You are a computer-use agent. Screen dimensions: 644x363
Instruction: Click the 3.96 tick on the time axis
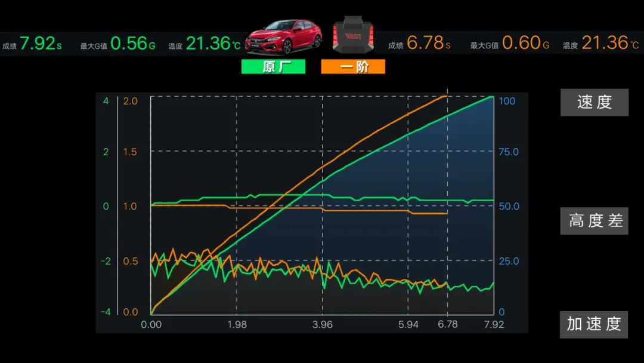tap(322, 324)
